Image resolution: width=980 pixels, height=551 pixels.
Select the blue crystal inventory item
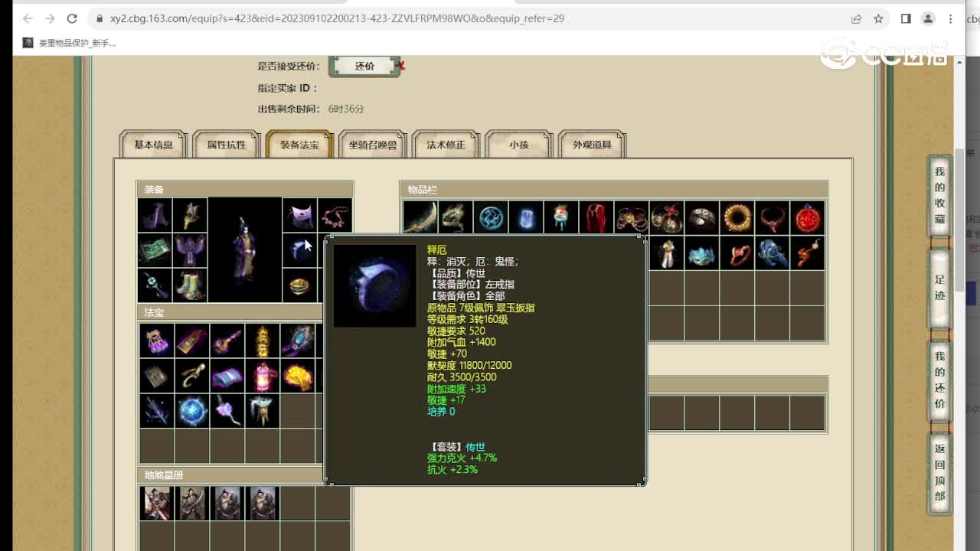tap(526, 217)
